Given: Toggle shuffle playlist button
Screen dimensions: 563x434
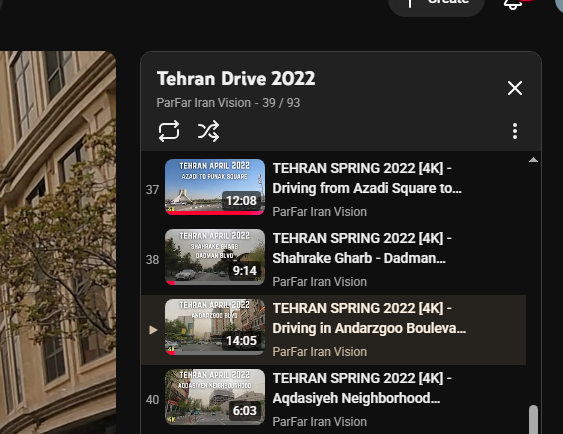Looking at the screenshot, I should pyautogui.click(x=208, y=131).
